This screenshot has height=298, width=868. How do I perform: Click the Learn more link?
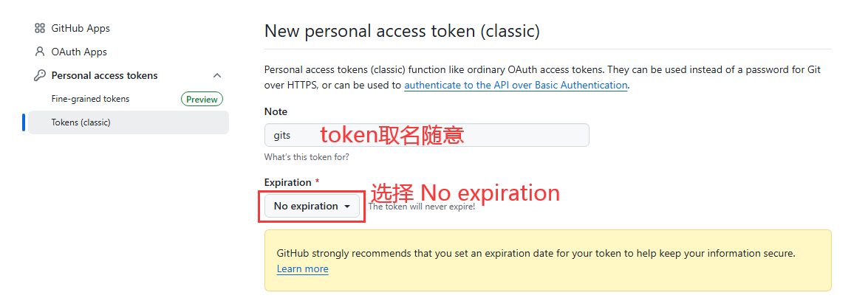pyautogui.click(x=302, y=269)
